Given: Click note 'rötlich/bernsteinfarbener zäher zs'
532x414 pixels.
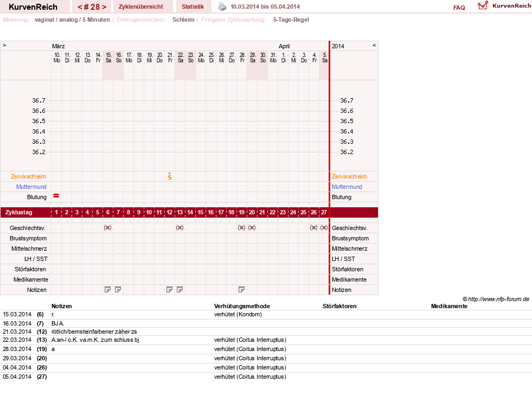Looking at the screenshot, I should point(94,332).
